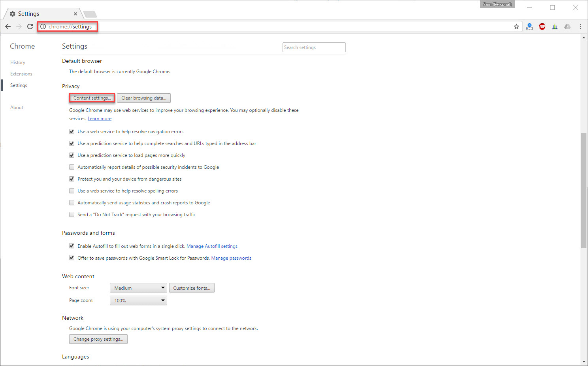Open the Page zoom 100% dropdown
The width and height of the screenshot is (588, 366).
[138, 301]
